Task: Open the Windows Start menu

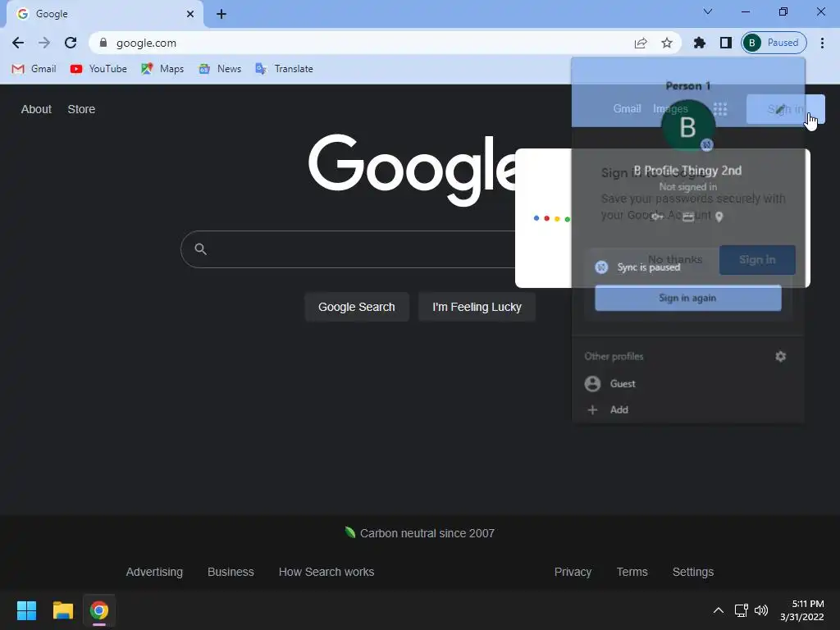Action: 26,610
